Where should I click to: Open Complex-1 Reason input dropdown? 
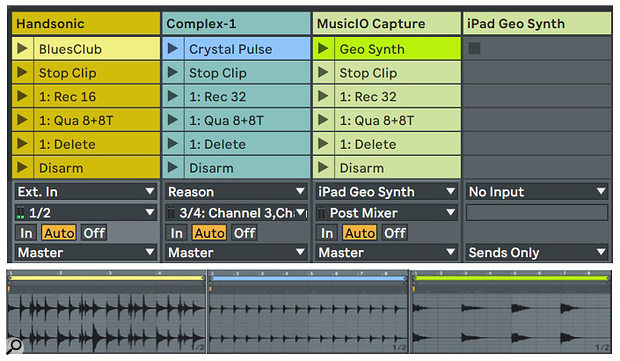[236, 192]
